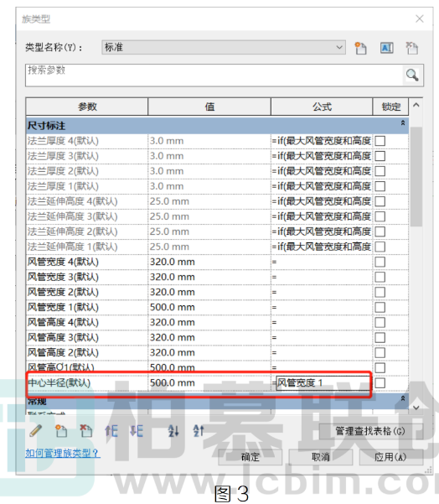Viewport: 439px width, 504px height.
Task: Open the 如何管理族类型? help link
Action: click(63, 453)
